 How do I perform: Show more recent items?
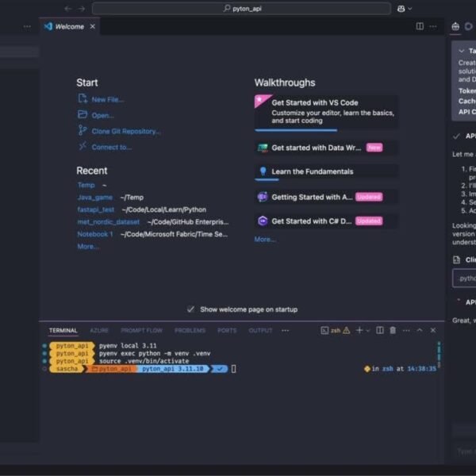tap(88, 247)
